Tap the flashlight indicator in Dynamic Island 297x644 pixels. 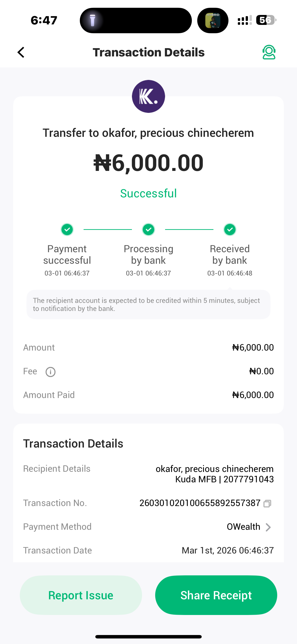click(x=93, y=20)
